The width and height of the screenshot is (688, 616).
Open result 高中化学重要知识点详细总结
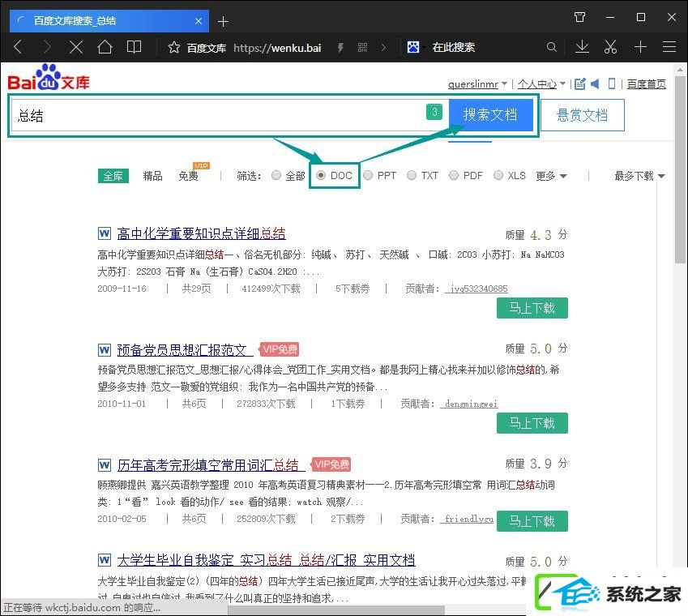pos(202,233)
